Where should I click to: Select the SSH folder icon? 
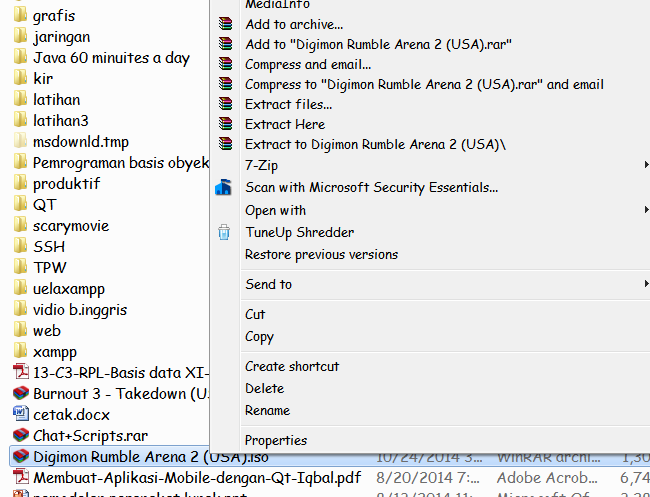20,245
